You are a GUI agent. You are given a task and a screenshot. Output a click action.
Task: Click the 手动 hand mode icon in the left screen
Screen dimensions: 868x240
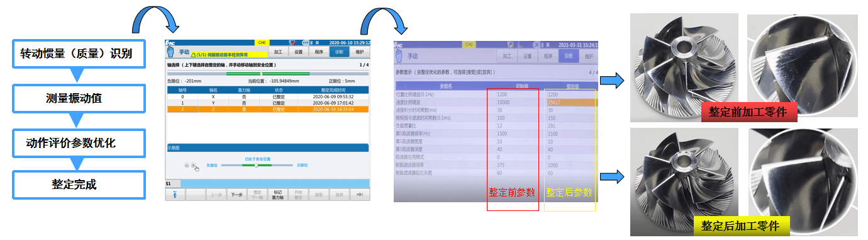point(171,52)
